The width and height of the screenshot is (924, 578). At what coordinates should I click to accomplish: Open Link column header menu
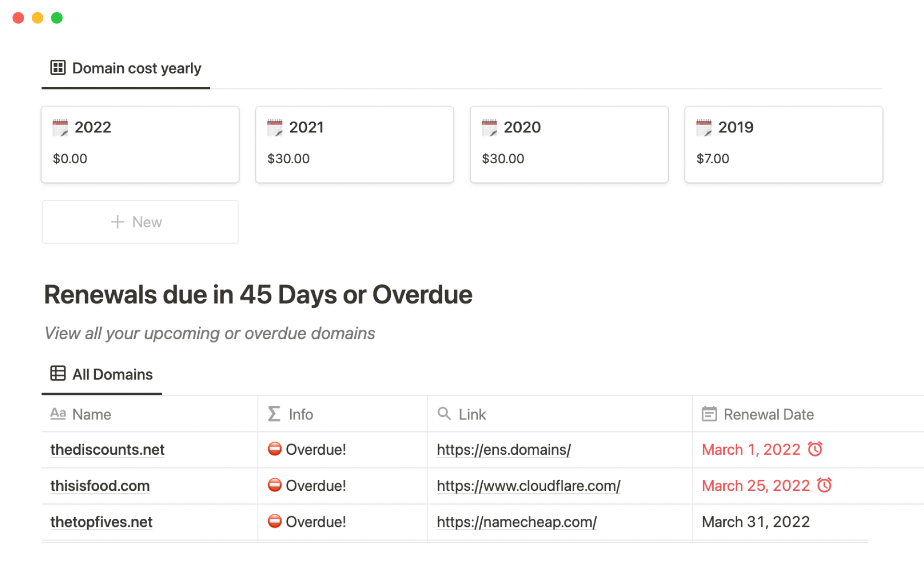(472, 414)
